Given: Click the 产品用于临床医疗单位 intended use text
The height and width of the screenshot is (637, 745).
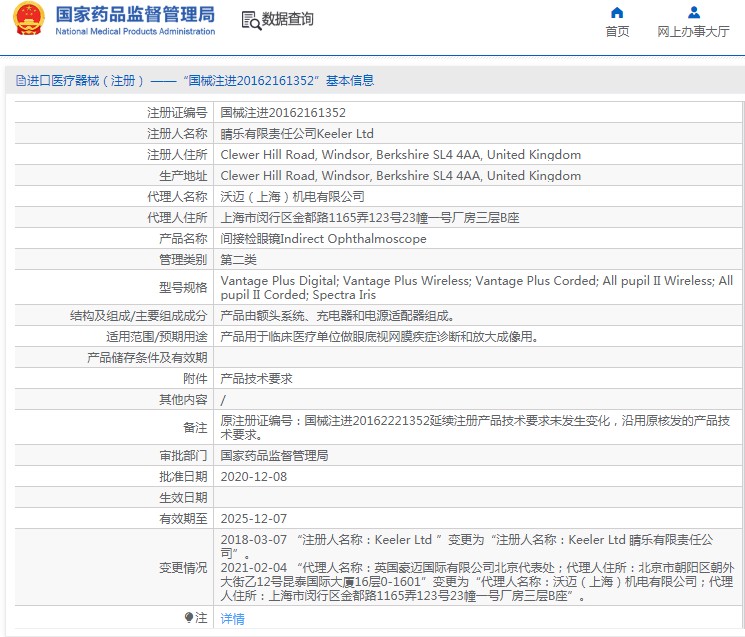Looking at the screenshot, I should [x=379, y=336].
